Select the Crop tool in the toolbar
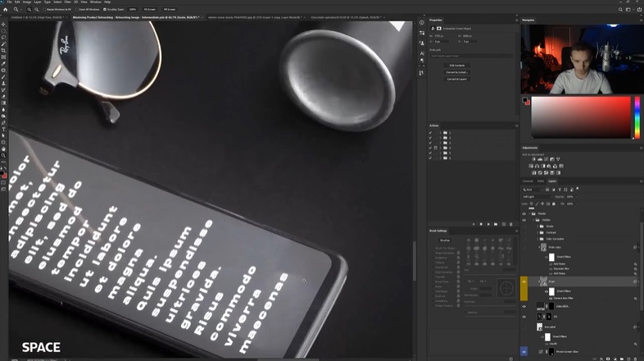The width and height of the screenshot is (644, 361). tap(3, 51)
